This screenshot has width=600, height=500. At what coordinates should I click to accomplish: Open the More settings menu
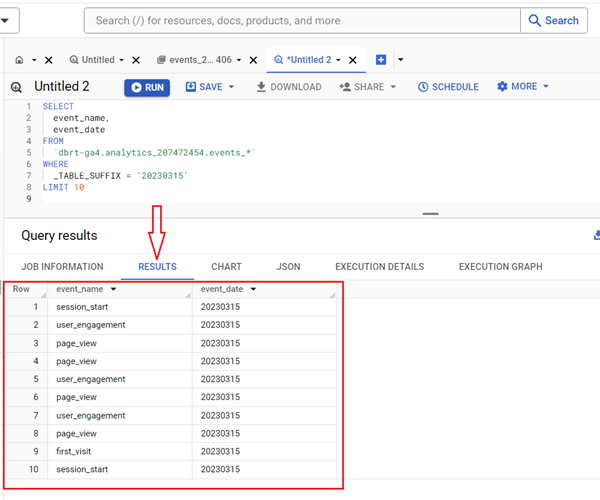[x=523, y=86]
